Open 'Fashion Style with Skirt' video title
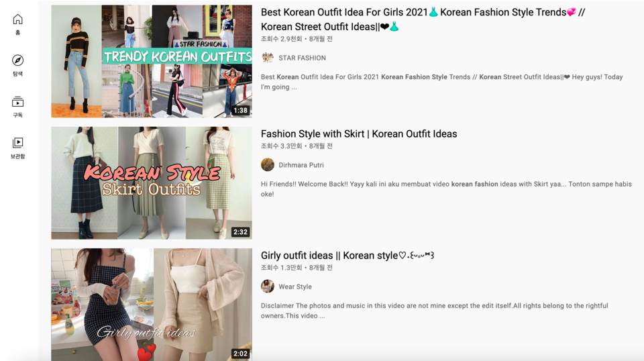The width and height of the screenshot is (644, 361). tap(359, 134)
